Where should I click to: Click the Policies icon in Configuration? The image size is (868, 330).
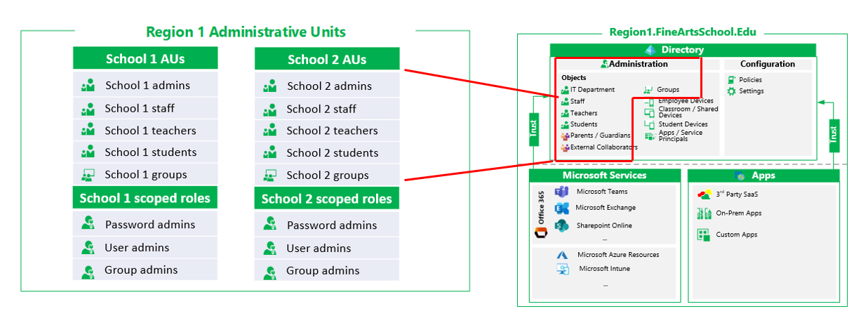tap(732, 80)
